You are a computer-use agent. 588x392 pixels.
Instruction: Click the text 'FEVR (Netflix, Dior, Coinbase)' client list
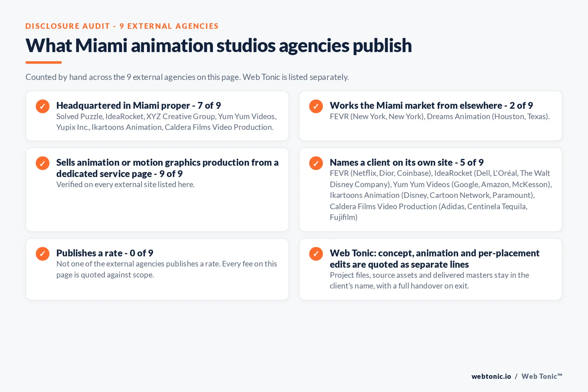tap(441, 195)
